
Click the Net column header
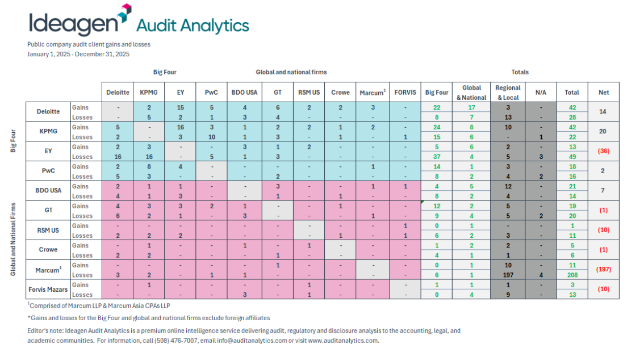coord(604,92)
